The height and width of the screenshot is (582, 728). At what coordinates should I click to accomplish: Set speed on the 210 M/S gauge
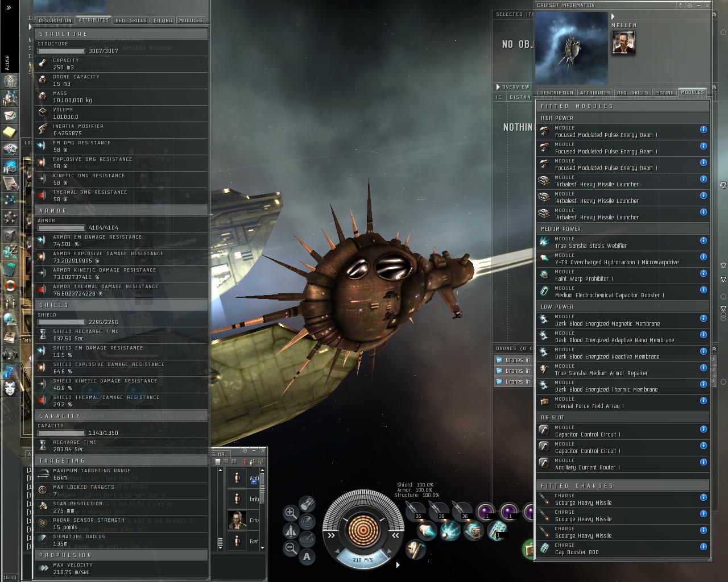(x=363, y=559)
